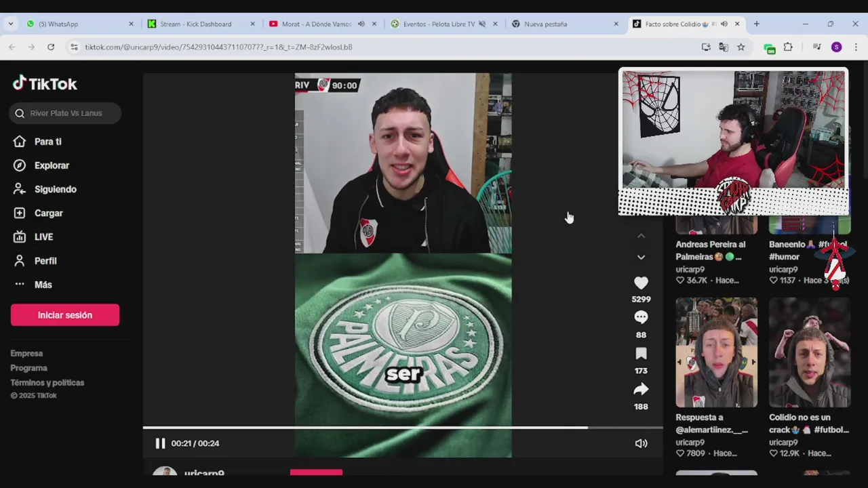
Task: Bookmark this page with star icon
Action: coord(741,47)
